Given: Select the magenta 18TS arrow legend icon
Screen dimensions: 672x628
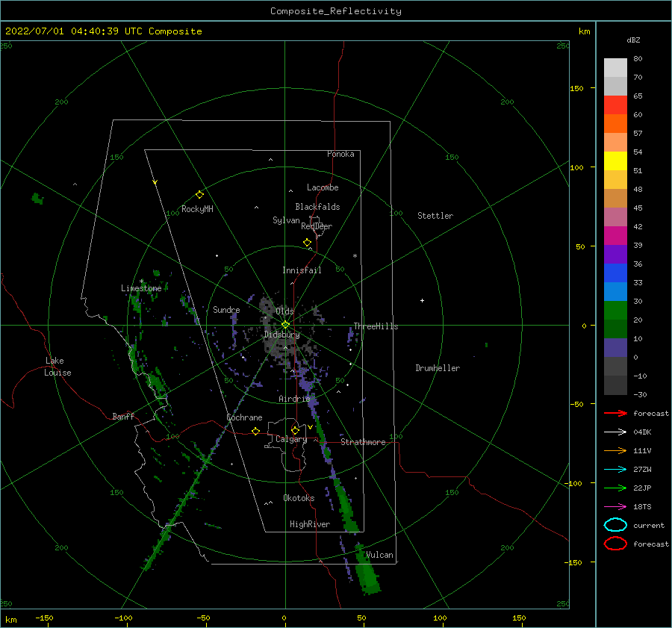Looking at the screenshot, I should point(615,507).
